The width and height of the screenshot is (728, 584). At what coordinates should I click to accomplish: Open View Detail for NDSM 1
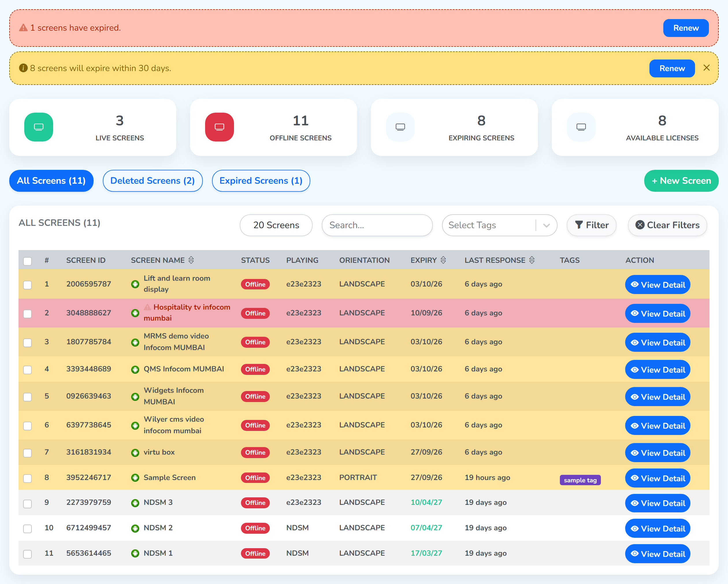[658, 554]
